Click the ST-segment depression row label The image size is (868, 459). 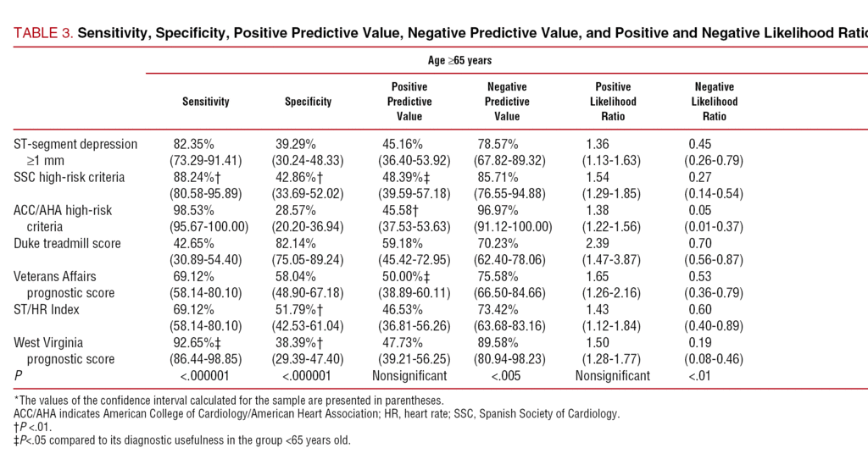coord(75,145)
